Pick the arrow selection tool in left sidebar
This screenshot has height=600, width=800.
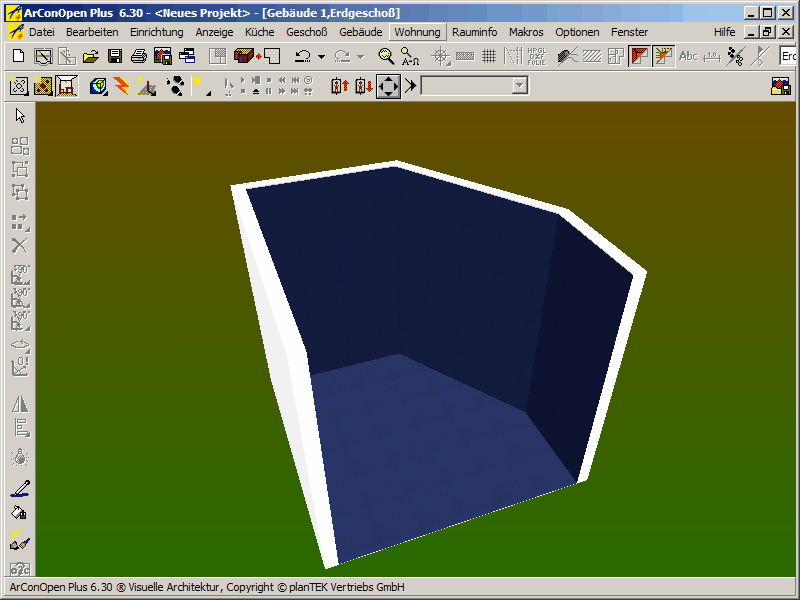[20, 116]
